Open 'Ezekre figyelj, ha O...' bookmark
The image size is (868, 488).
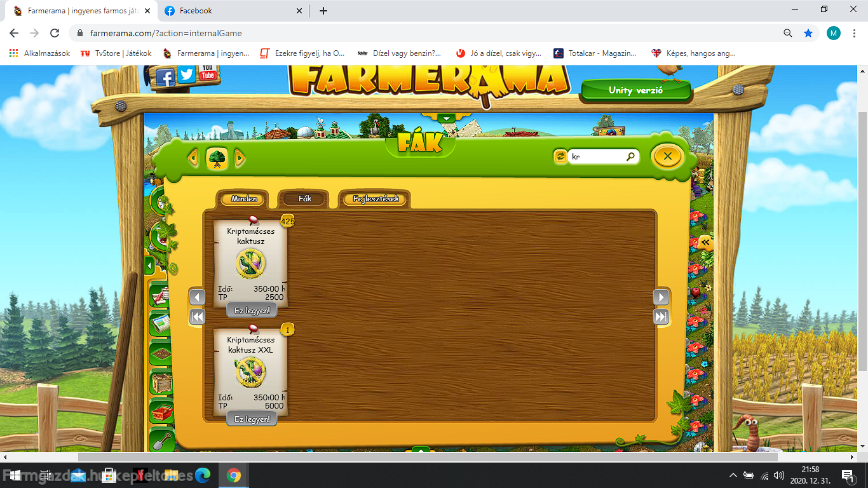point(302,53)
